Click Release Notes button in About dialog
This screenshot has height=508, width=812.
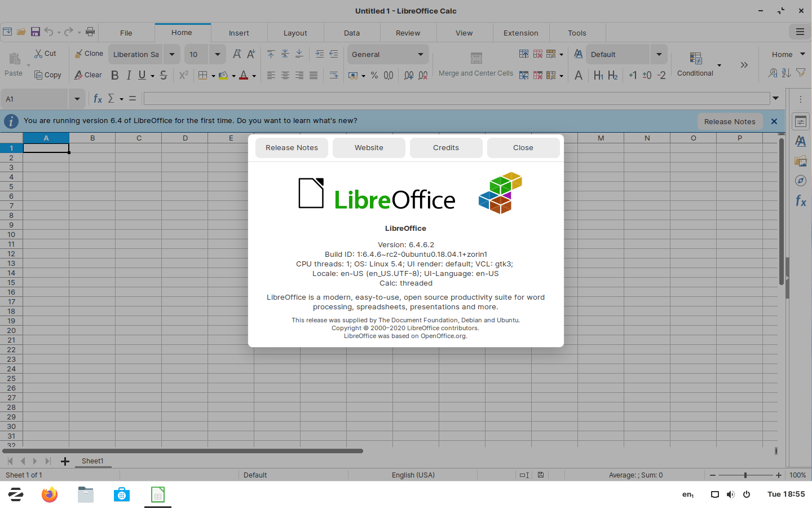(x=292, y=148)
